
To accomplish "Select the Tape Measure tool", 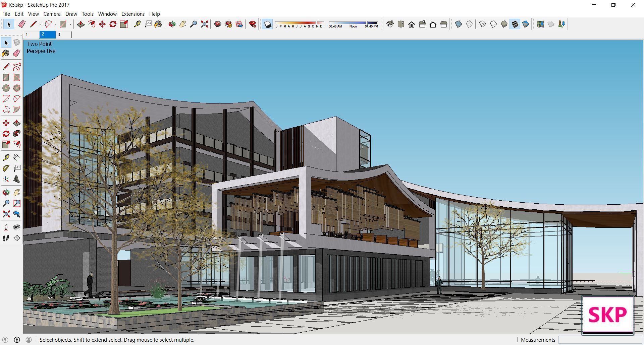I will pos(138,24).
